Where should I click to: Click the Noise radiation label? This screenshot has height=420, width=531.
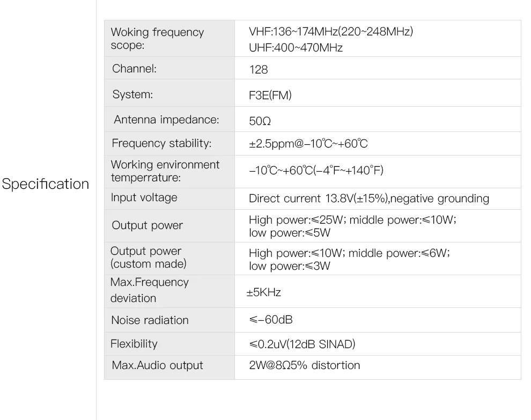click(150, 320)
